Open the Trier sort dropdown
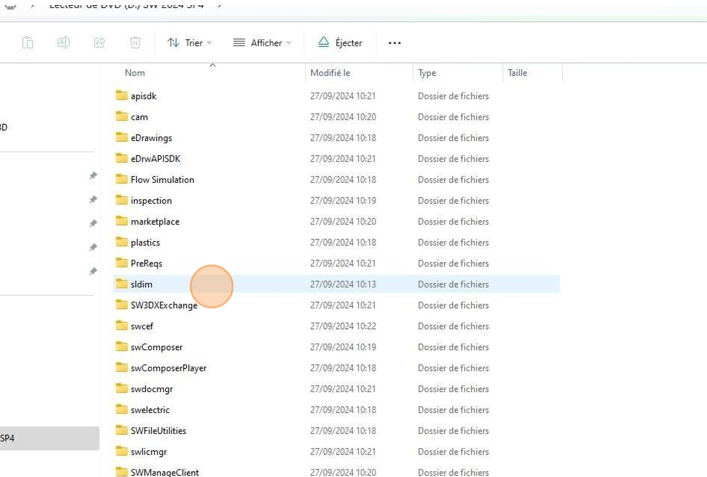The image size is (707, 477). [189, 43]
